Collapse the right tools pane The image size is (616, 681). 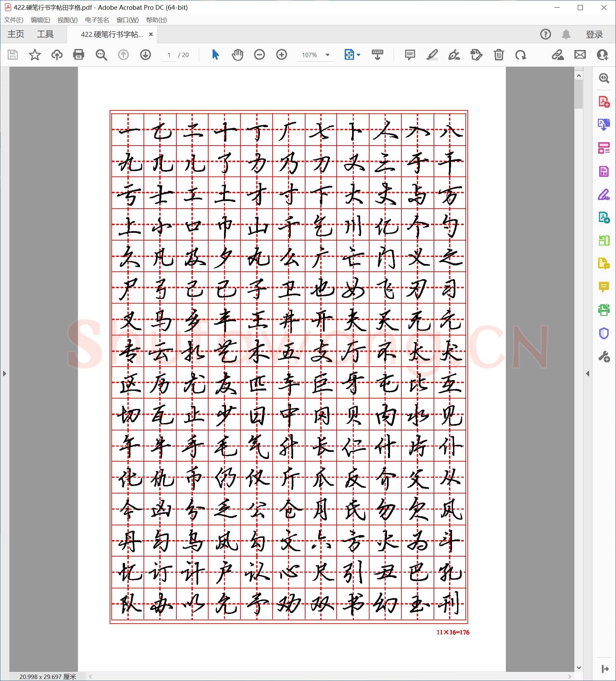point(587,373)
